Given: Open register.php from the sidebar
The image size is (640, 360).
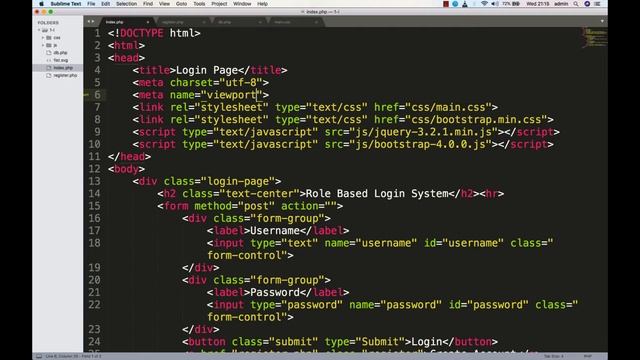Looking at the screenshot, I should (65, 76).
